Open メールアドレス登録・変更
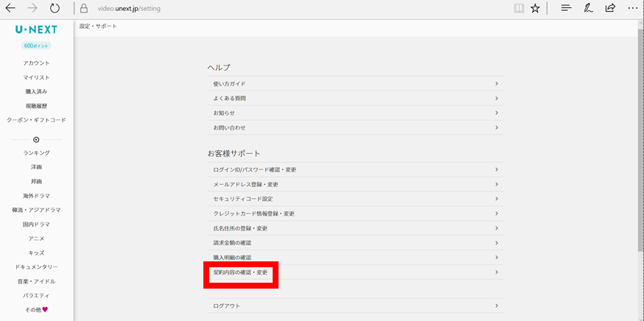This screenshot has height=321, width=644. pos(355,184)
